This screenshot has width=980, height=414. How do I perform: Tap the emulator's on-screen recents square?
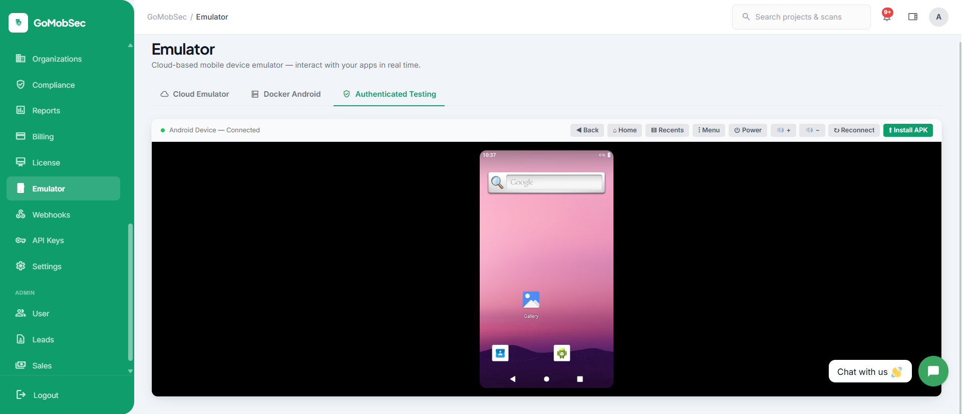(580, 379)
